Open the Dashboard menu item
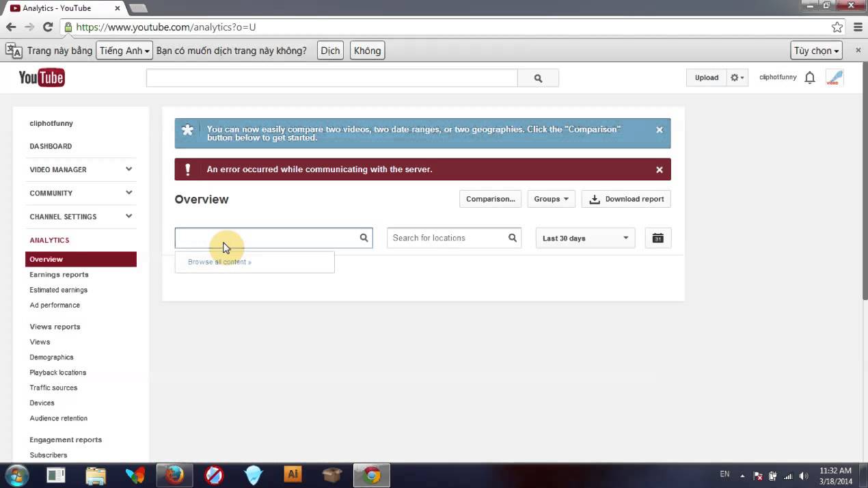Image resolution: width=868 pixels, height=488 pixels. point(51,146)
